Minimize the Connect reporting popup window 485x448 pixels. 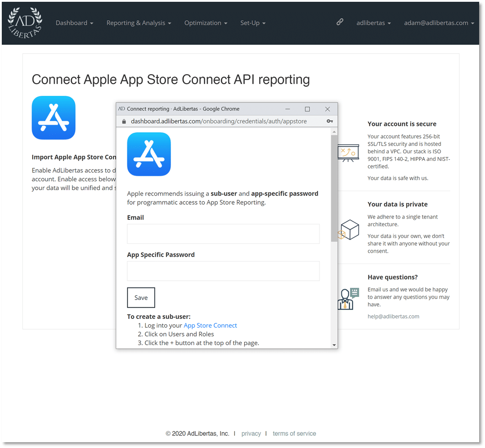click(x=287, y=109)
